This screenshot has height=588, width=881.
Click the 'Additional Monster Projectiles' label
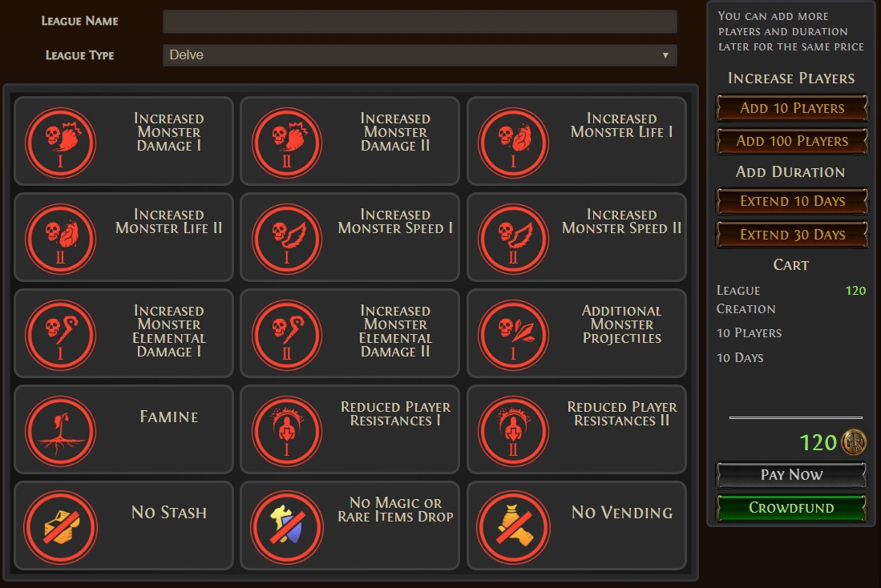(621, 324)
